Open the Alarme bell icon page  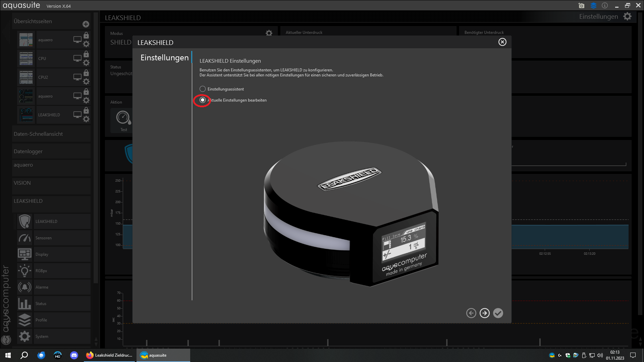[x=24, y=287]
